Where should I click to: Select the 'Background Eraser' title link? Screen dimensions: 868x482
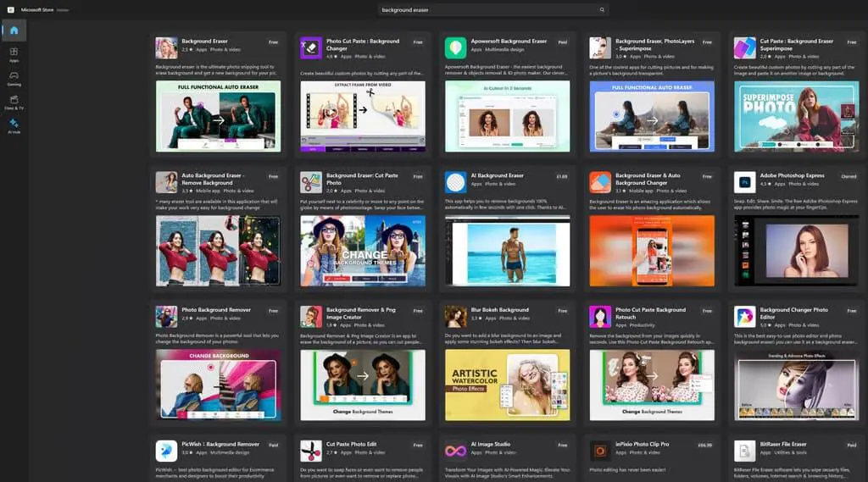204,41
